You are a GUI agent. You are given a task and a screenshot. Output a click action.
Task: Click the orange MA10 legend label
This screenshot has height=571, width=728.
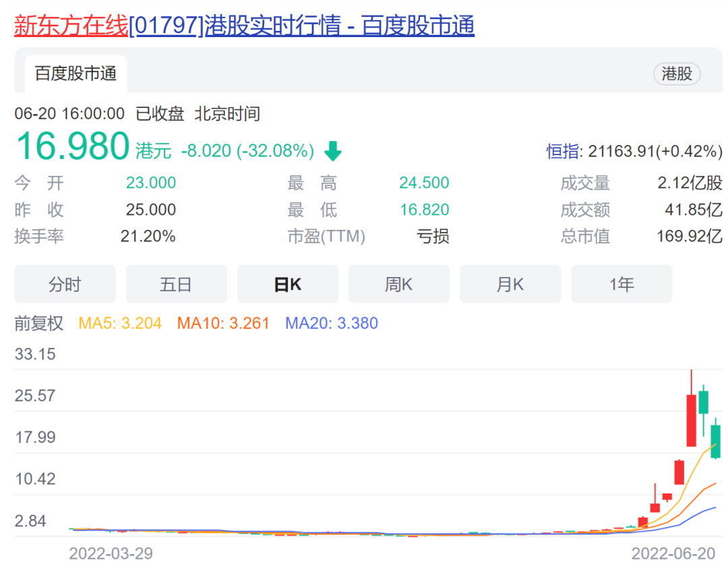pos(223,324)
